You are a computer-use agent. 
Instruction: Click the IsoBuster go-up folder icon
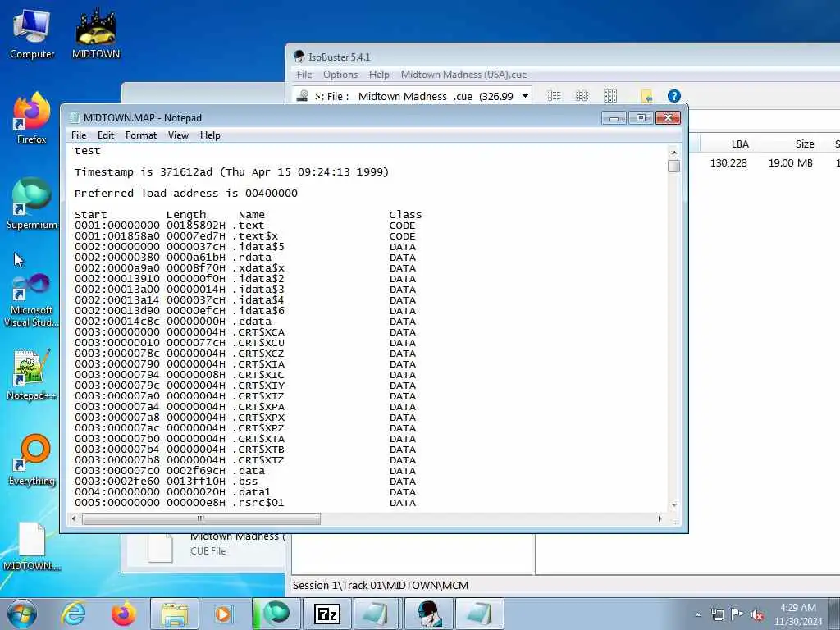(646, 96)
